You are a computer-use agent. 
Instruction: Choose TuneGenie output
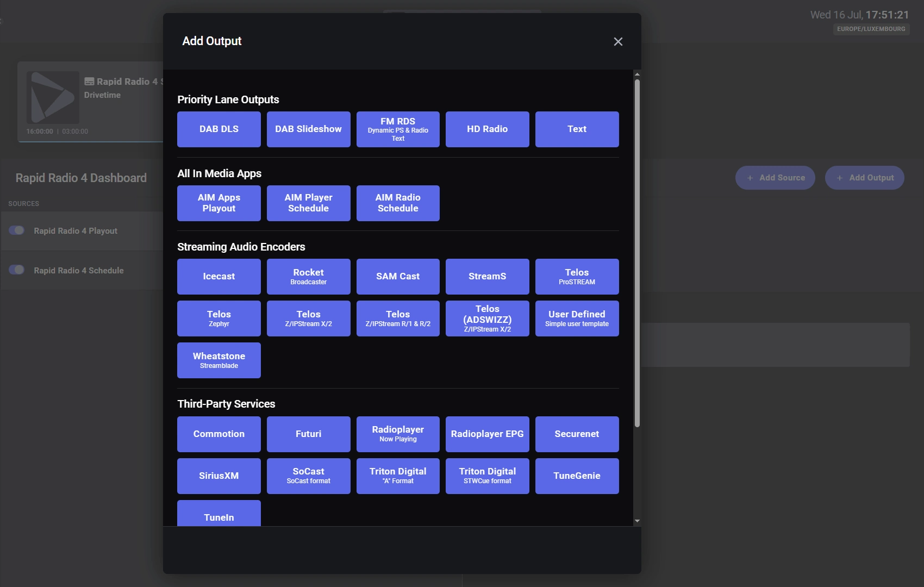(577, 476)
